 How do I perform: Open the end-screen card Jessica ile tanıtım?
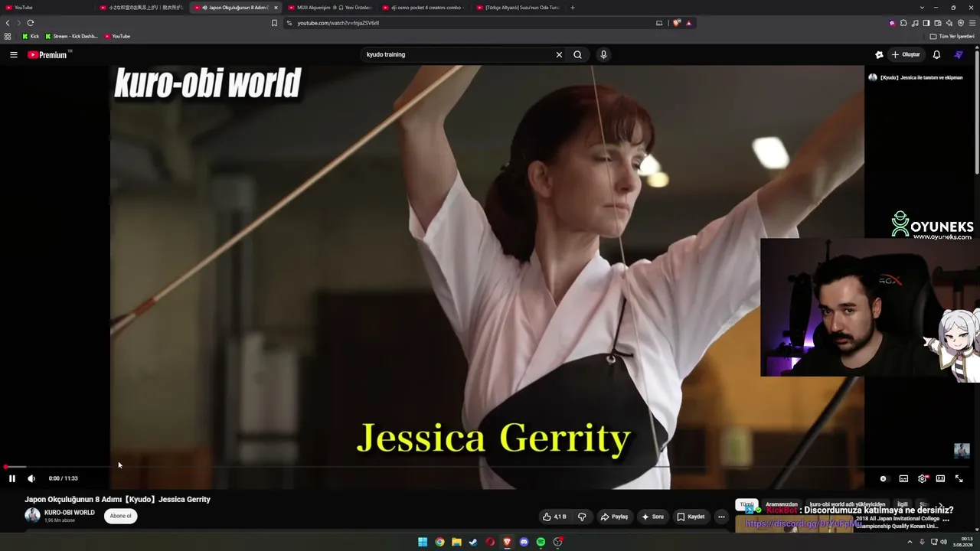(x=916, y=77)
